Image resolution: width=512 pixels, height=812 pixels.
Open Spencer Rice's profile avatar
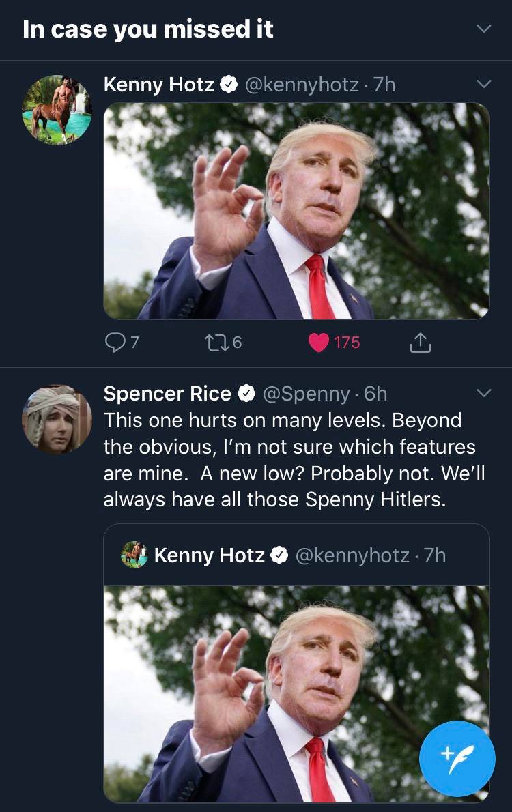point(57,419)
